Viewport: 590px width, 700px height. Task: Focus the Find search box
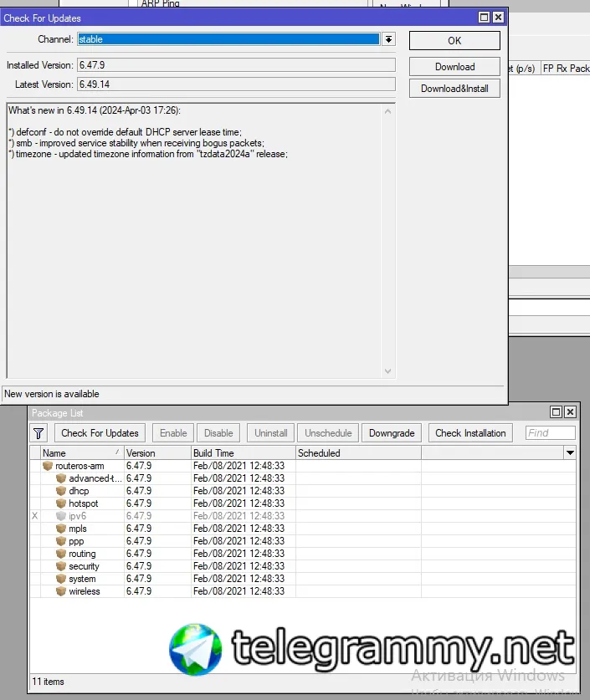551,433
